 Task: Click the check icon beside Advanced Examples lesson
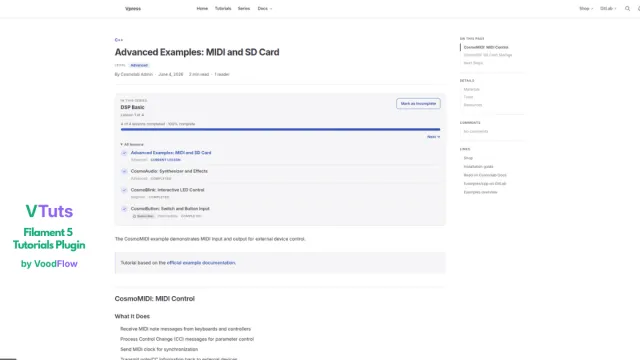tap(124, 153)
